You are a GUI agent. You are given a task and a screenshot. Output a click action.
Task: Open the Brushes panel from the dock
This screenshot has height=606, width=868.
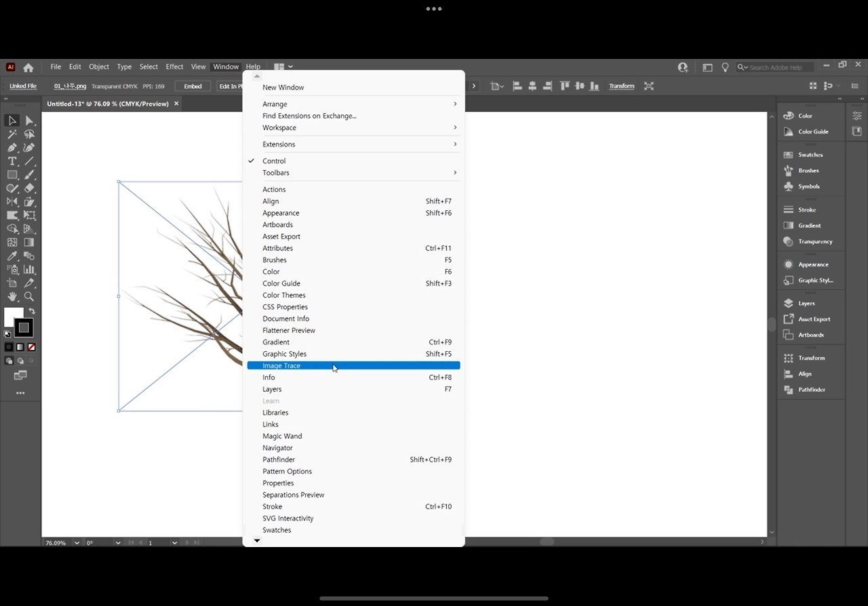808,171
